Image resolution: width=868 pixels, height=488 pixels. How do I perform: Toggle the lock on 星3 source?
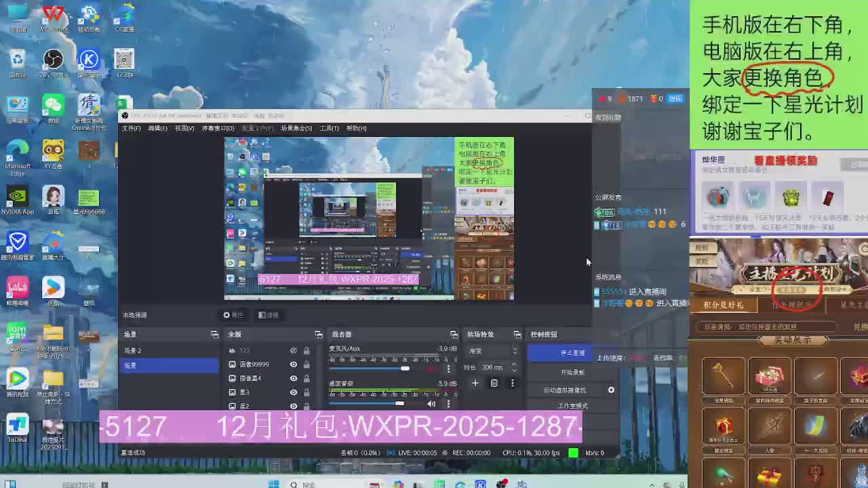pos(307,392)
